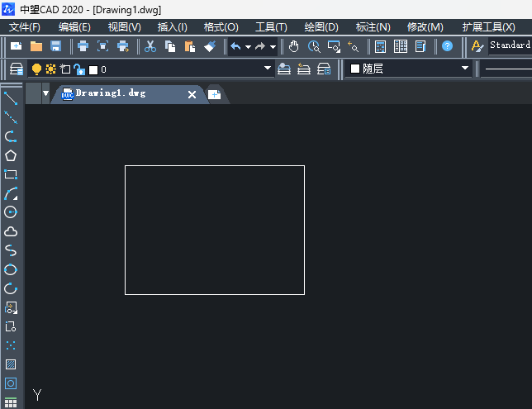Toggle layer freeze sun icon
The image size is (532, 409).
[50, 69]
